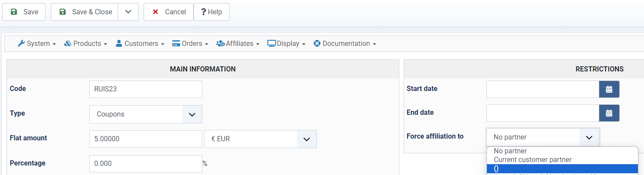Screen dimensions: 644x175
Task: Expand the Save & Close split arrow
Action: (128, 12)
